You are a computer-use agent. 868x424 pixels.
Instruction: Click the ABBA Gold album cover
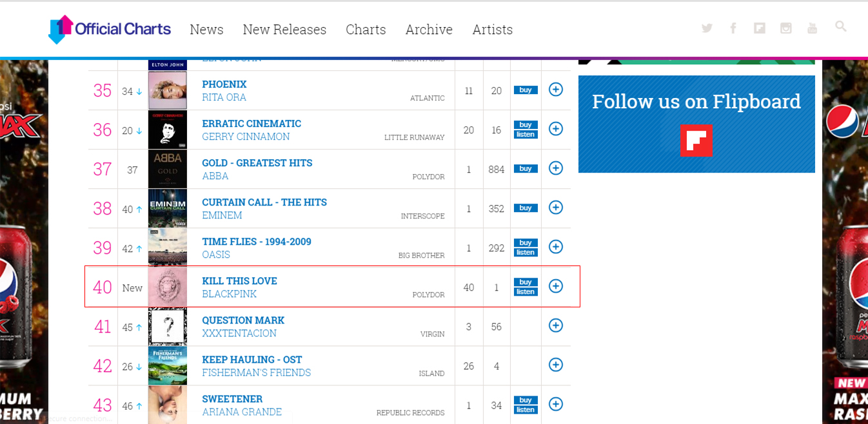(168, 169)
